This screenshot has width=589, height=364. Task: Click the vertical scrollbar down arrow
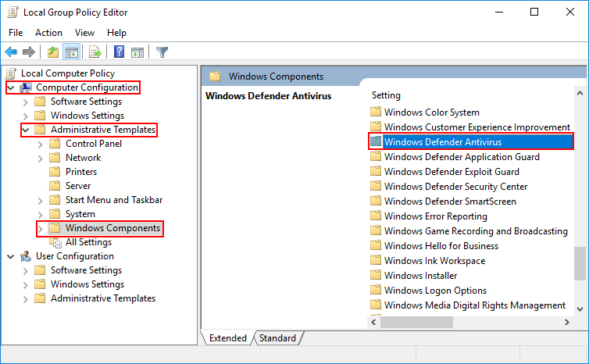point(580,309)
